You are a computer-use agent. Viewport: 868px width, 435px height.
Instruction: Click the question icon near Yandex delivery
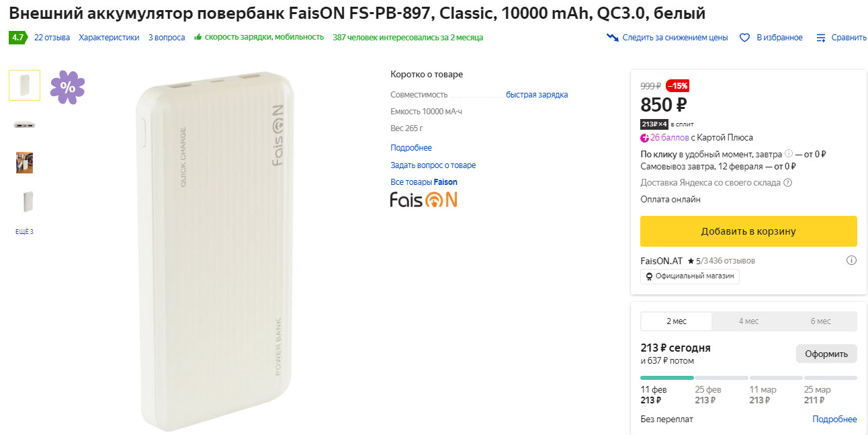pyautogui.click(x=788, y=182)
